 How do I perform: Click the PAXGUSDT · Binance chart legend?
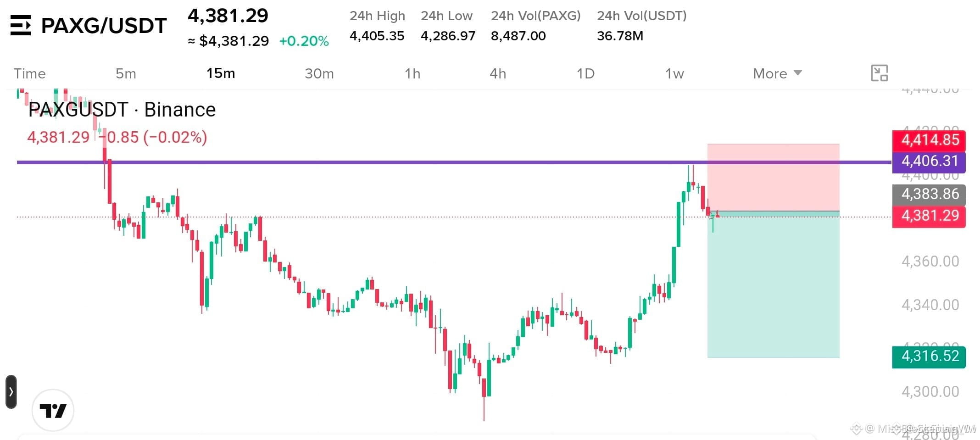pyautogui.click(x=122, y=110)
